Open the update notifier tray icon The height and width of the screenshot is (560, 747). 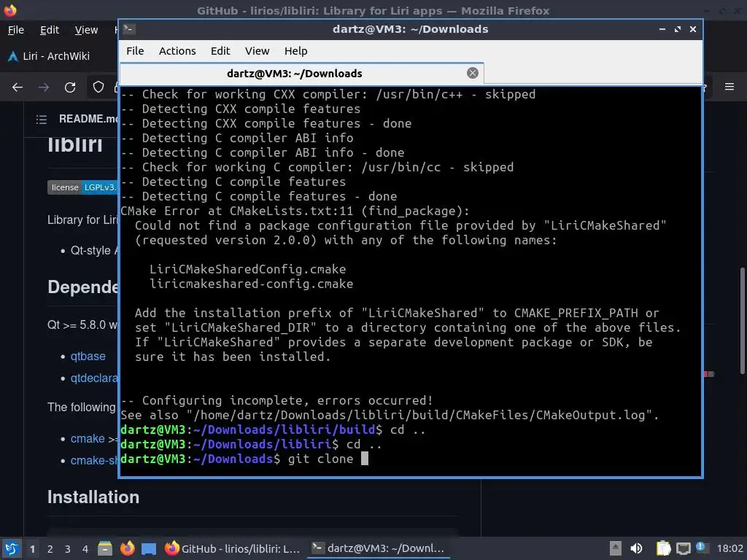tap(701, 548)
